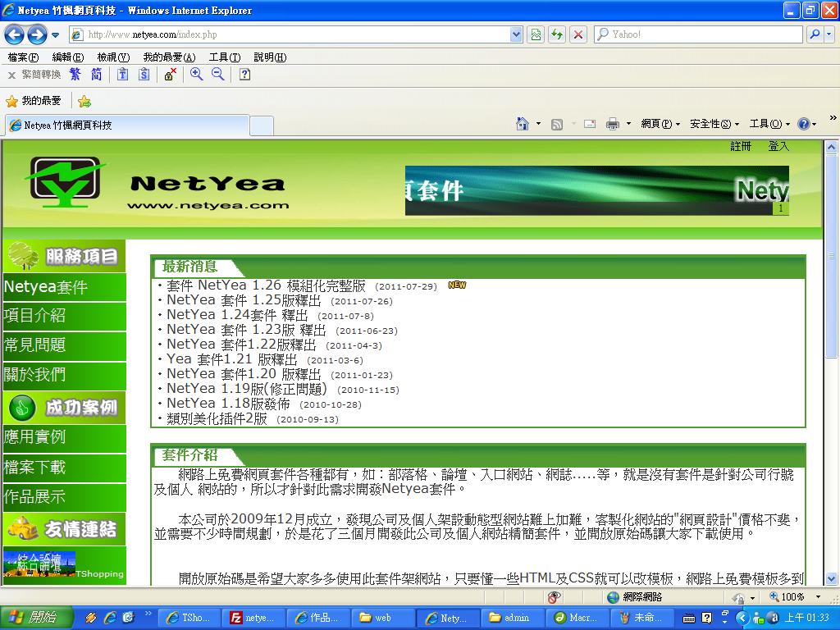
Task: Open the 安全性 dropdown menu
Action: point(714,124)
